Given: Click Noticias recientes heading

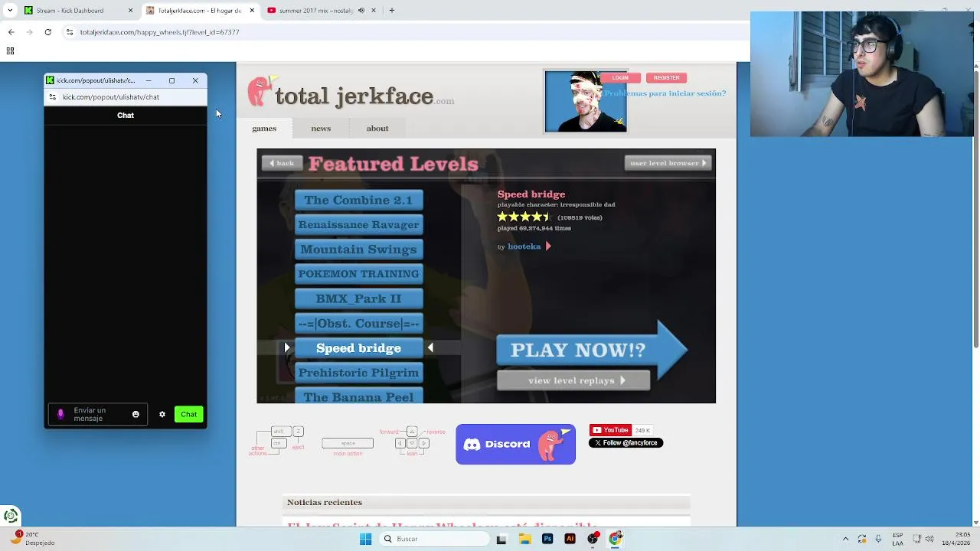Looking at the screenshot, I should point(325,503).
